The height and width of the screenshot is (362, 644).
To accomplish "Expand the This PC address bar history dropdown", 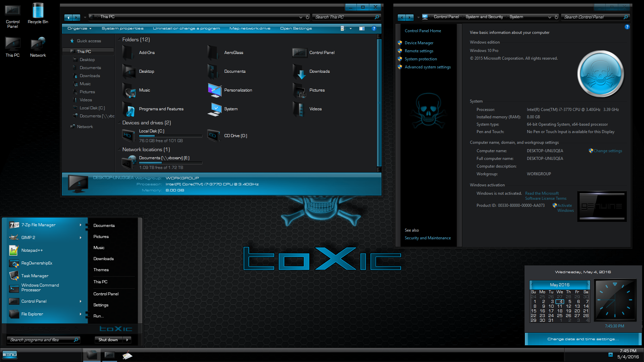I will [301, 17].
